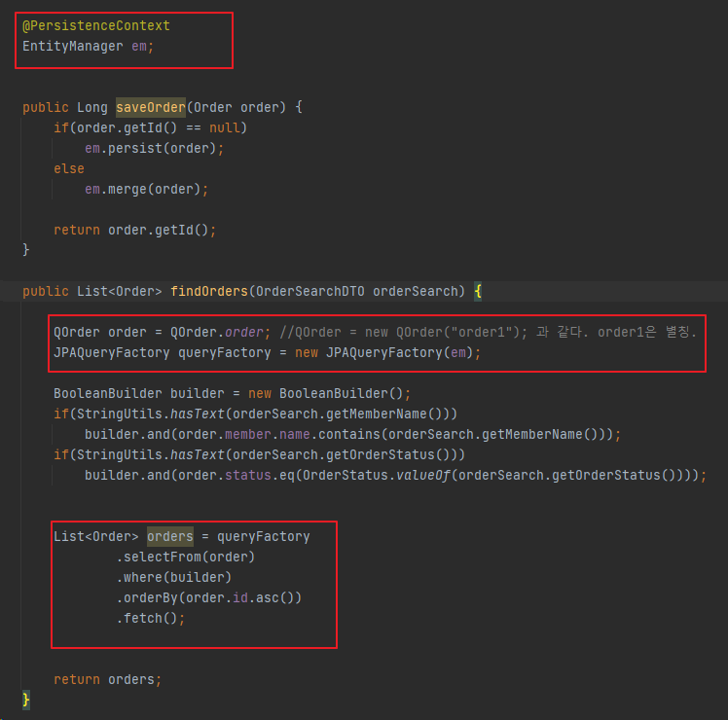Click the if line checking getOrderStatus()
Viewport: 728px width, 720px height.
tap(259, 455)
